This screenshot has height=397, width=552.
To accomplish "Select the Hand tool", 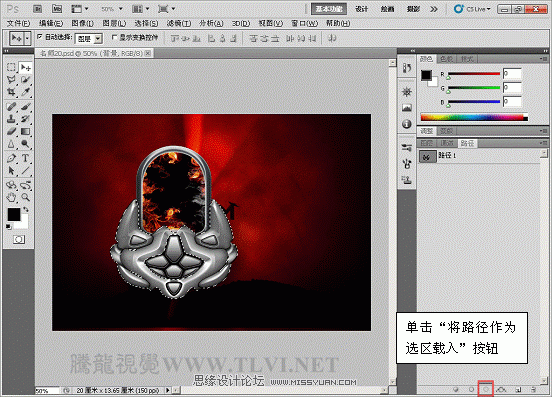I will coord(11,197).
